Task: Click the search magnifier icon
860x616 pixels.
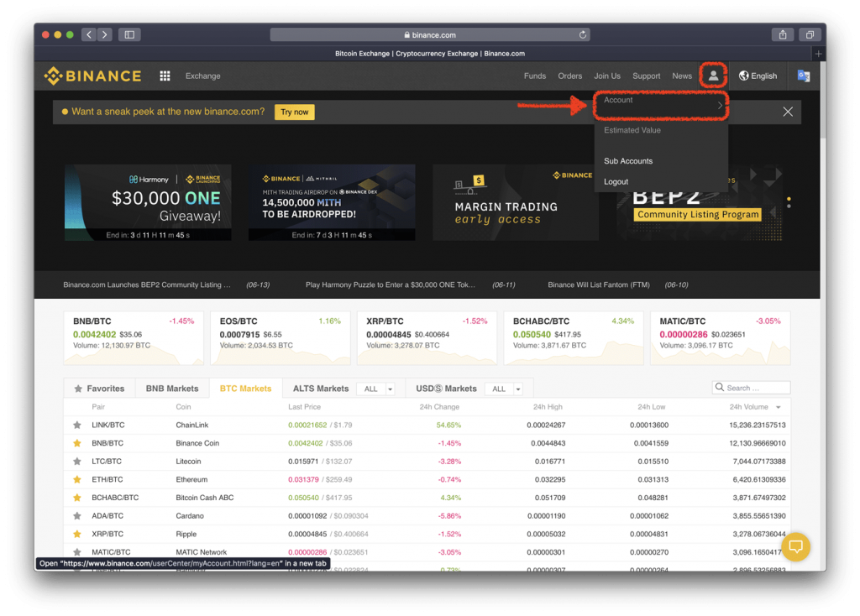Action: (720, 388)
